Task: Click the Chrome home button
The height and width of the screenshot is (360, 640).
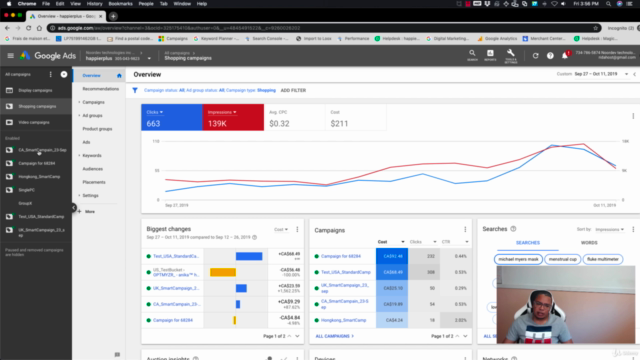Action: coord(39,28)
